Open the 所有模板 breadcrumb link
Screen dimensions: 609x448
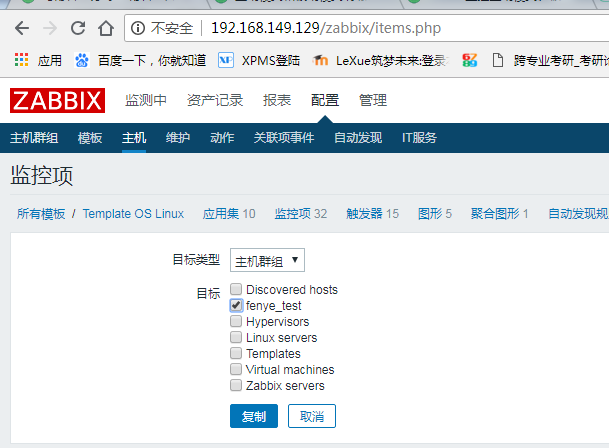(41, 214)
